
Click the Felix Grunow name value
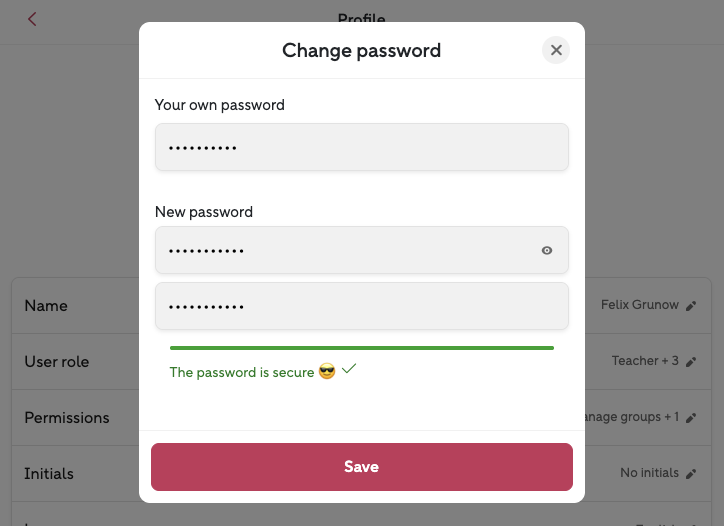[640, 305]
